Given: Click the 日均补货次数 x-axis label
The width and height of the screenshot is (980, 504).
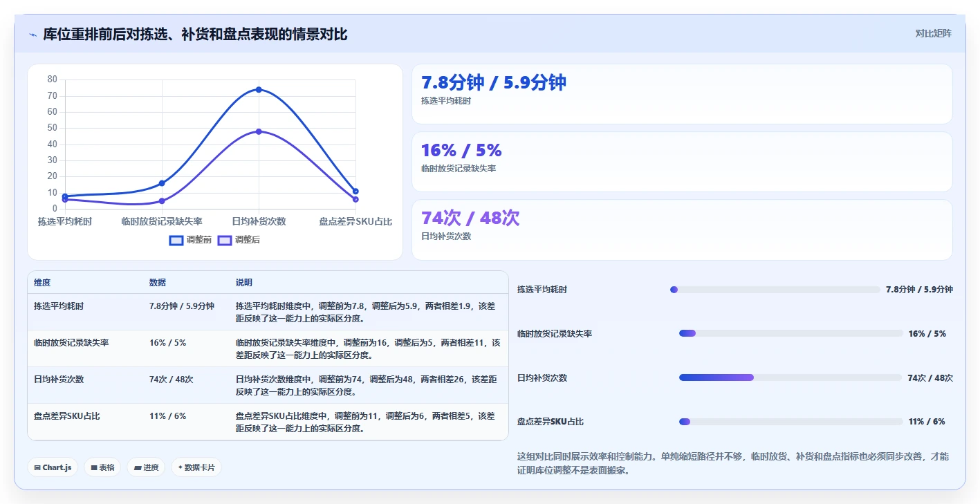Looking at the screenshot, I should 259,221.
